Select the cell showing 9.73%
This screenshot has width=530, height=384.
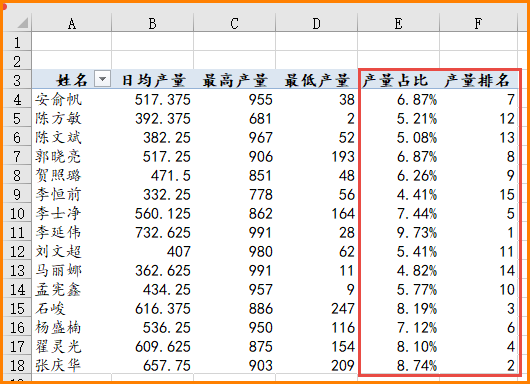coord(399,233)
